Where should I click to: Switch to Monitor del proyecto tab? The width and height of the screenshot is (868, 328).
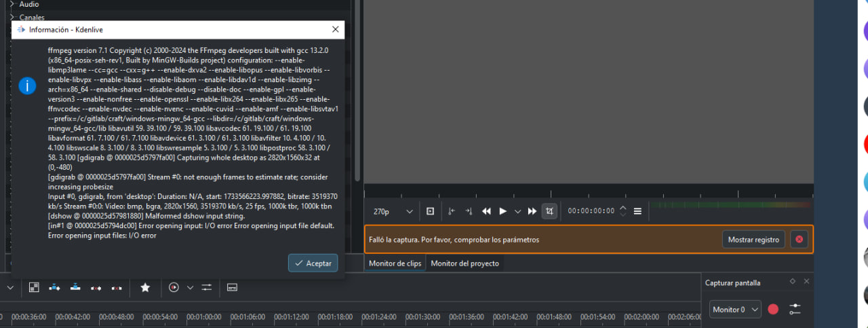tap(465, 263)
